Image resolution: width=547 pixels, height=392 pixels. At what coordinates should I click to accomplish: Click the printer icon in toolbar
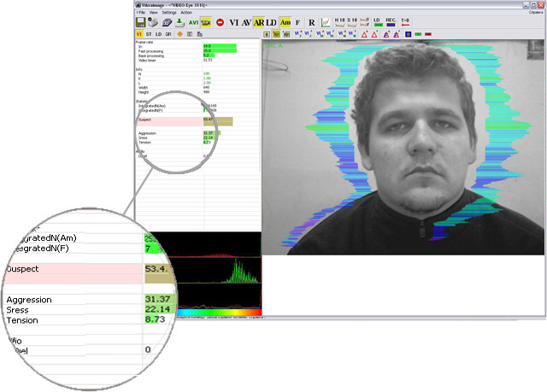click(153, 22)
